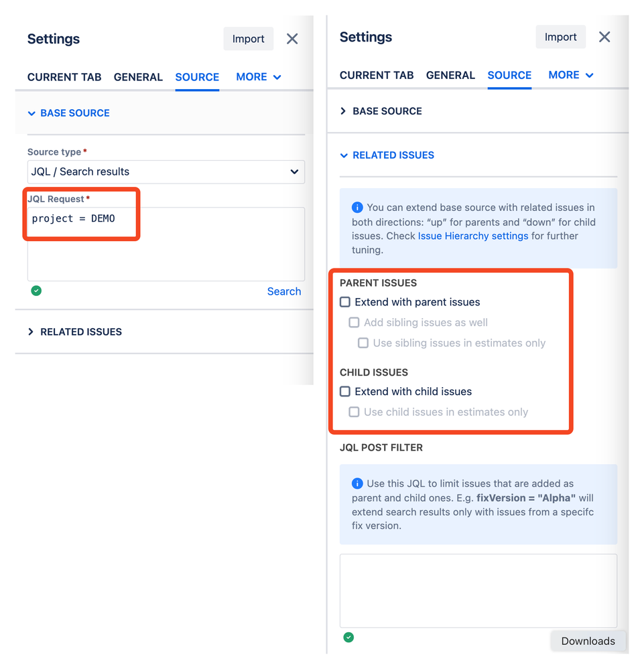Close the right Settings panel
The image size is (644, 669).
[604, 37]
